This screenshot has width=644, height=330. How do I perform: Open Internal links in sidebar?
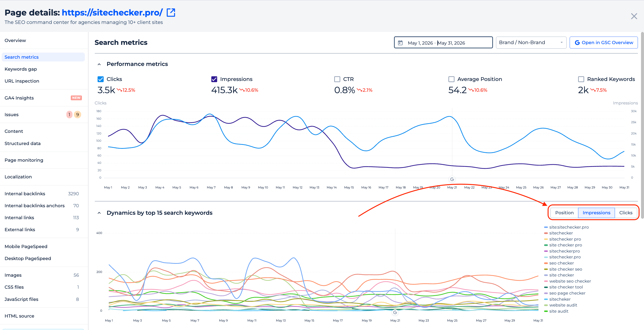click(x=19, y=218)
